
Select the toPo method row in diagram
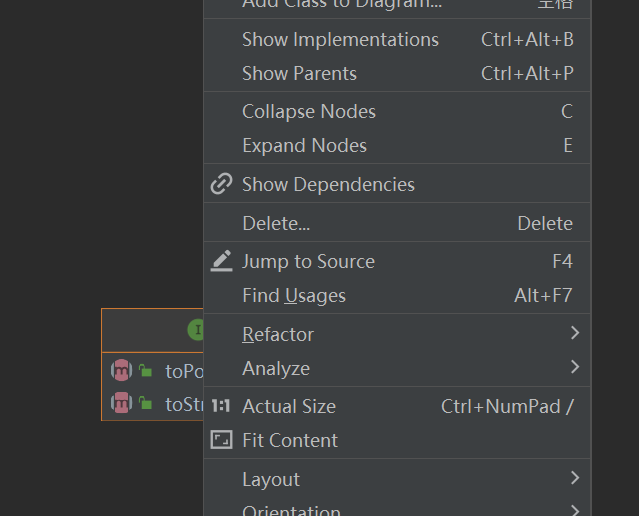coord(152,370)
